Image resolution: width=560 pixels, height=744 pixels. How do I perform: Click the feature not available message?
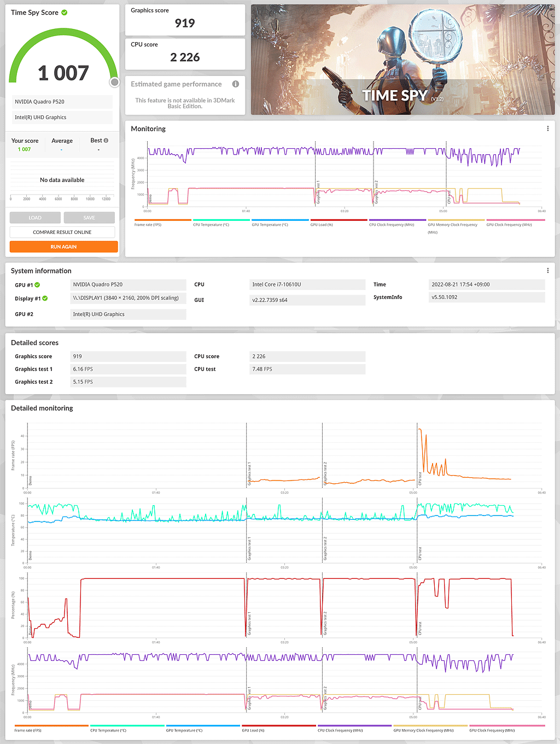point(185,103)
